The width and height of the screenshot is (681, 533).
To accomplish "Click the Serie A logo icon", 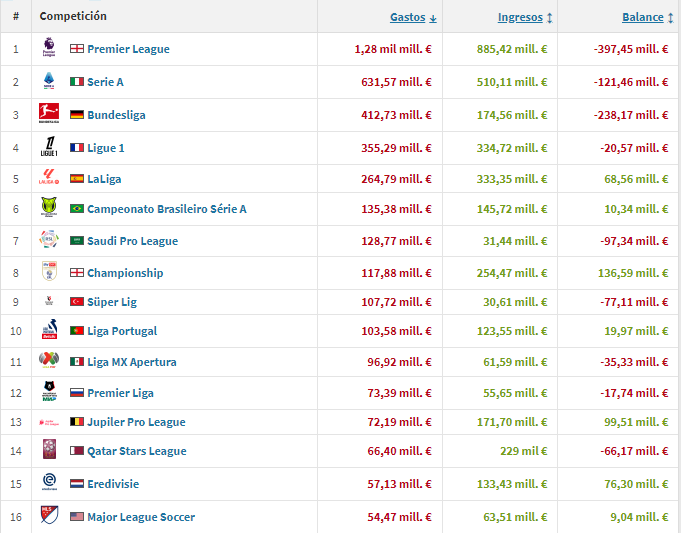I will pos(49,80).
